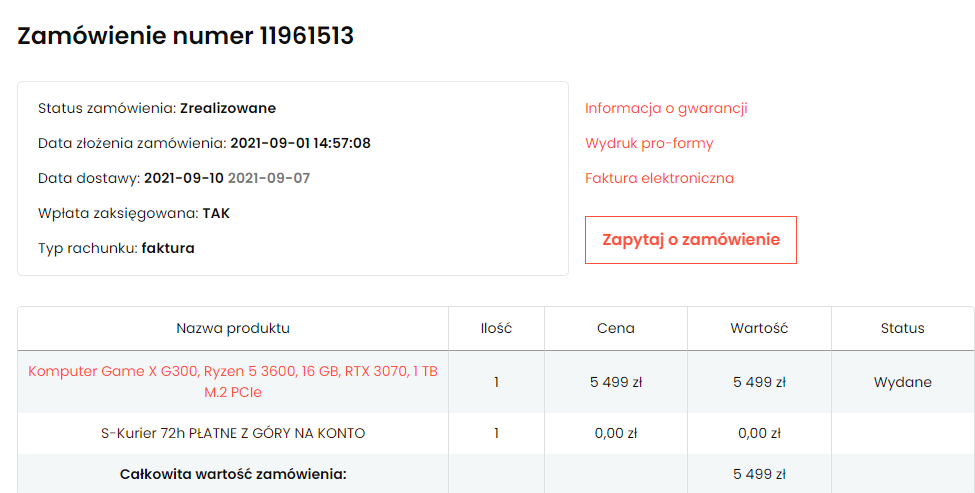Viewport: 975px width, 493px height.
Task: Open the Komputer Game X G300 product link
Action: tap(233, 381)
